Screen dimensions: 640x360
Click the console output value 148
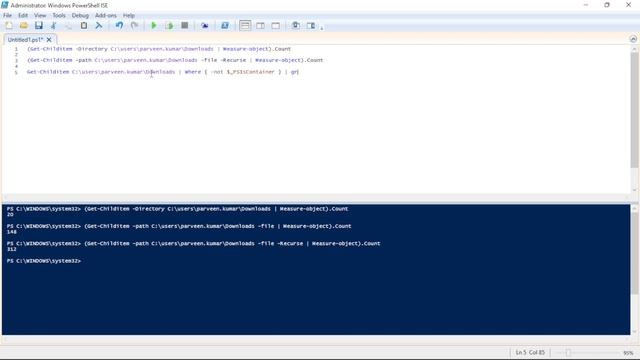click(x=12, y=232)
